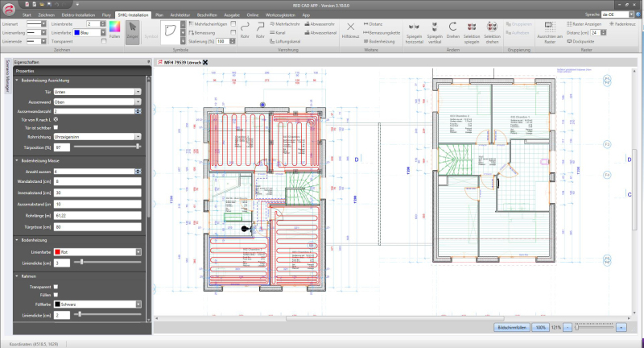This screenshot has height=348, width=644.
Task: Click the Bemassungskette tool
Action: 382,33
